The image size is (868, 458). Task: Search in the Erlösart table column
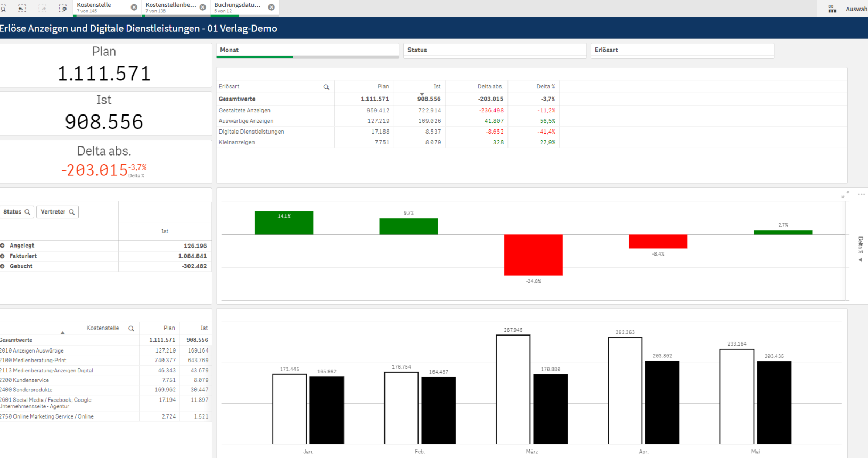tap(326, 87)
